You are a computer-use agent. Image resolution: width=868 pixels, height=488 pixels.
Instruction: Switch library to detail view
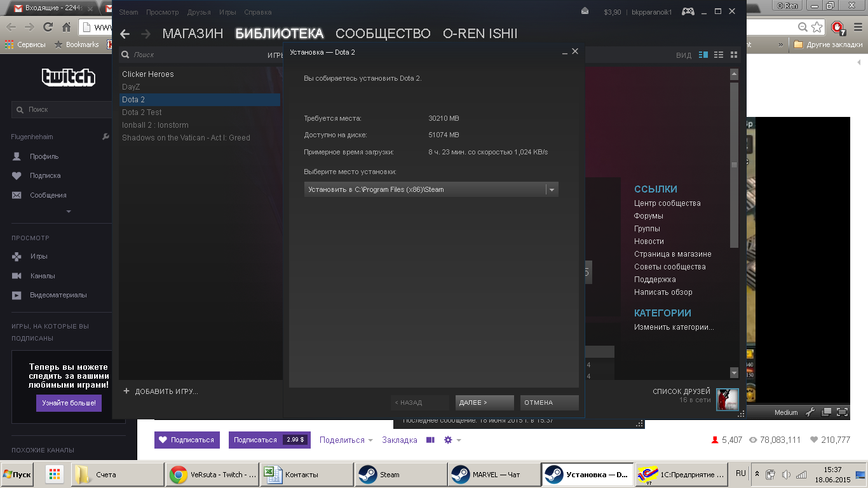(703, 55)
